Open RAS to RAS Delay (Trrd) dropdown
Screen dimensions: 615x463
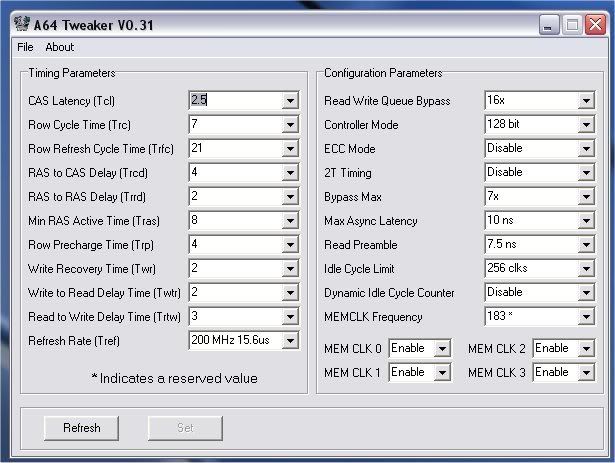pos(290,197)
